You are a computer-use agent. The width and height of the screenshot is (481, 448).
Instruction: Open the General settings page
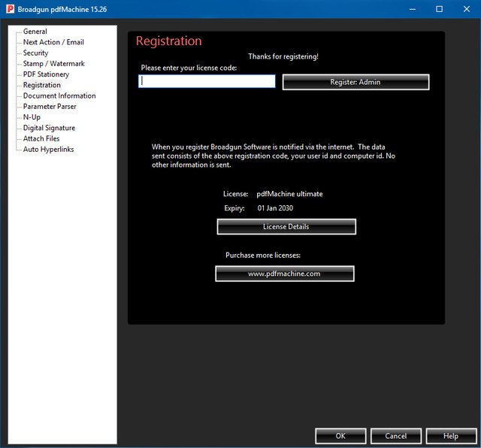tap(35, 32)
